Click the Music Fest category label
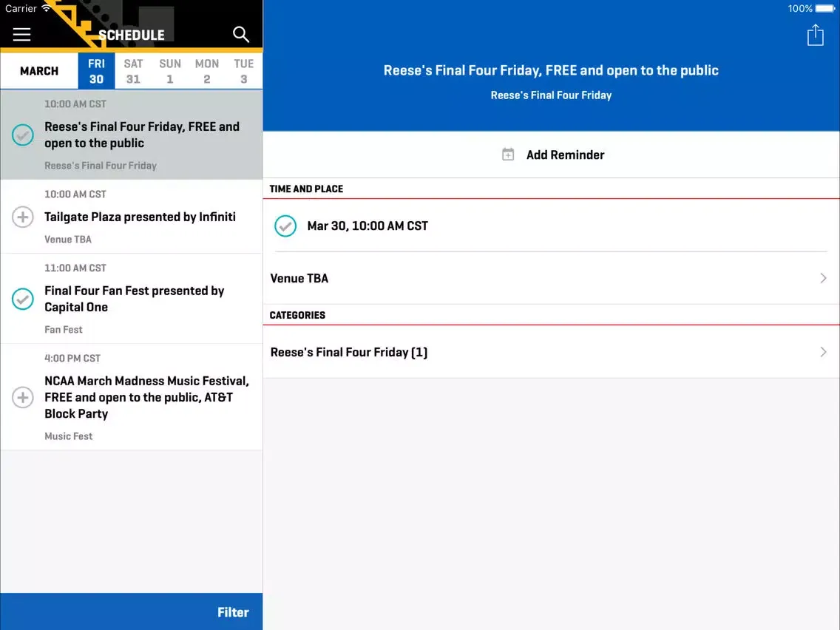Image resolution: width=840 pixels, height=630 pixels. point(69,436)
